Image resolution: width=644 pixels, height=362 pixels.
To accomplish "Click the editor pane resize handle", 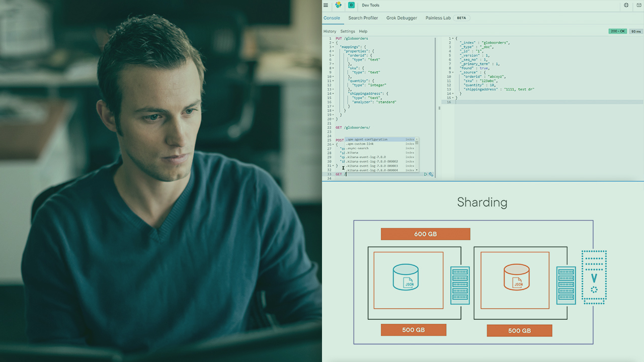I will 439,108.
